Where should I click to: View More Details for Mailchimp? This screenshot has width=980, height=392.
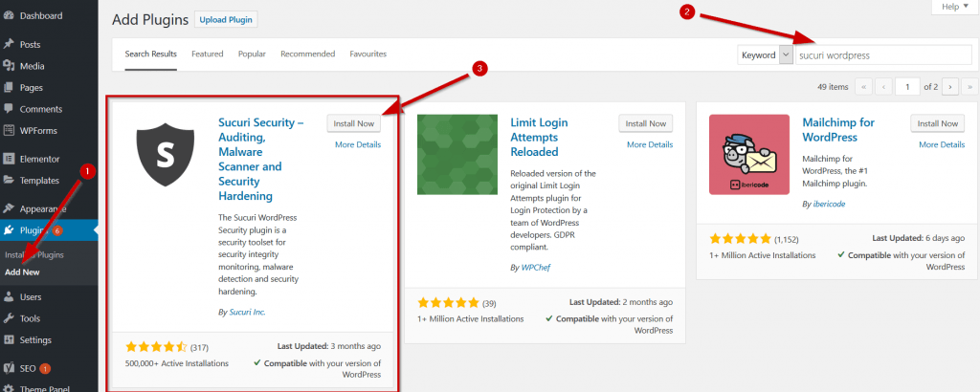click(x=942, y=144)
